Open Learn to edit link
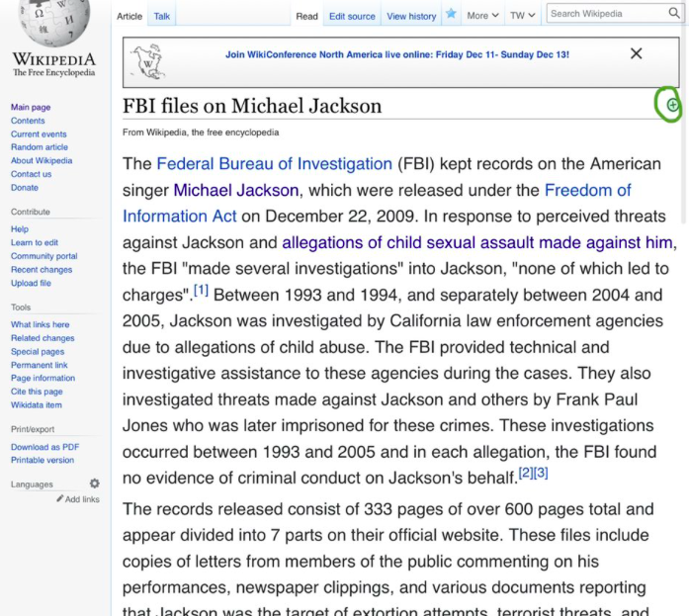Image resolution: width=689 pixels, height=616 pixels. [35, 242]
